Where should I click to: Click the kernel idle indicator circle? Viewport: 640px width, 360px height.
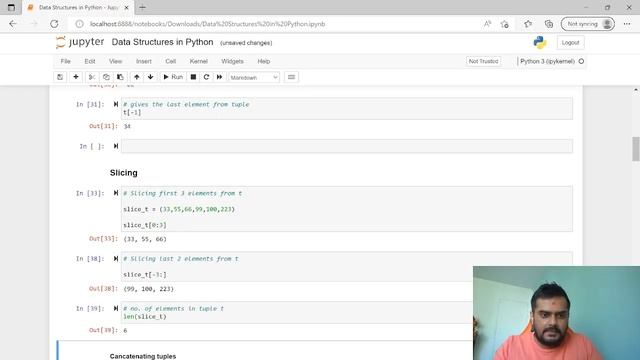pos(581,61)
